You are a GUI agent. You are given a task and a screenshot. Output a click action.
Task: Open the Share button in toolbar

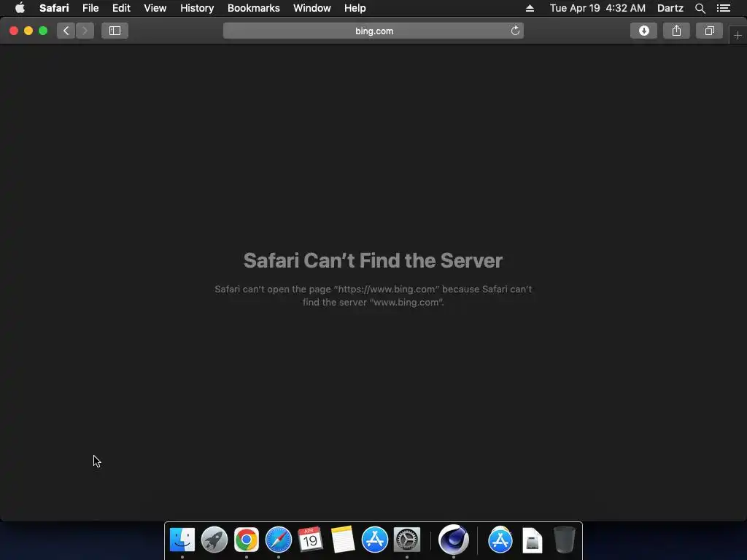tap(676, 31)
